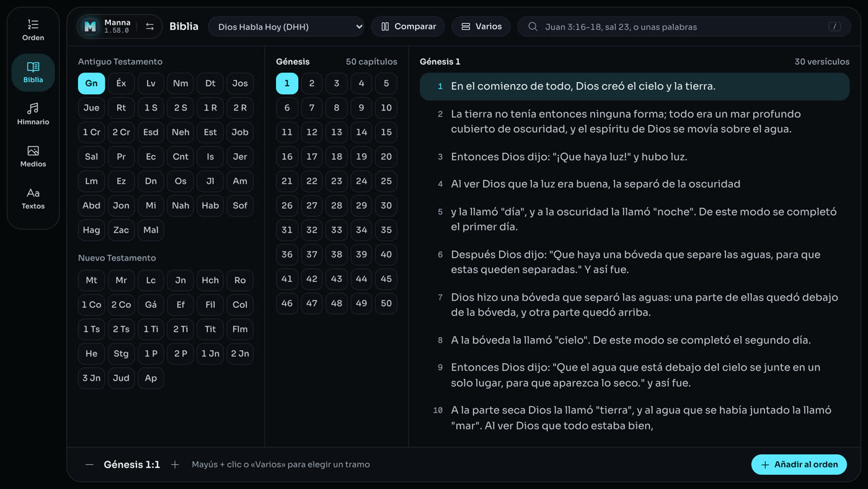This screenshot has height=489, width=868.
Task: Select the book Flm
Action: [x=240, y=329]
